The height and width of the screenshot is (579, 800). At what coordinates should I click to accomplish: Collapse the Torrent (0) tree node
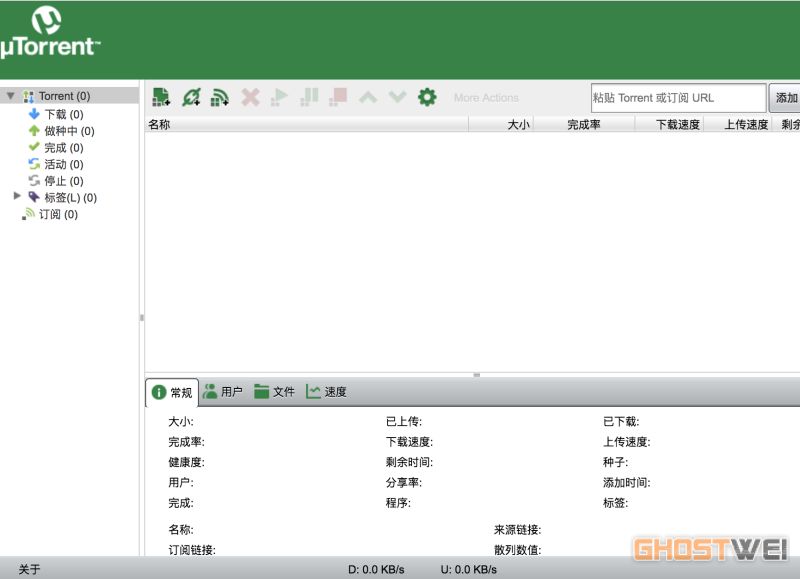11,96
